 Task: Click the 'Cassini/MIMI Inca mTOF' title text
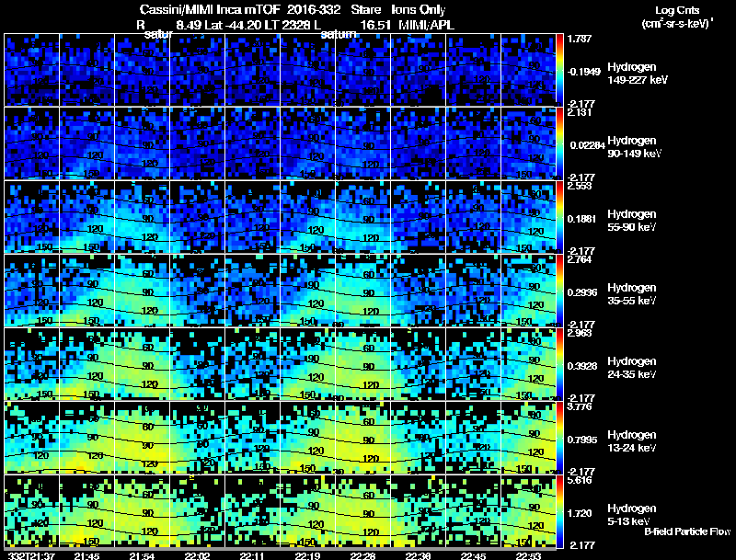point(210,9)
